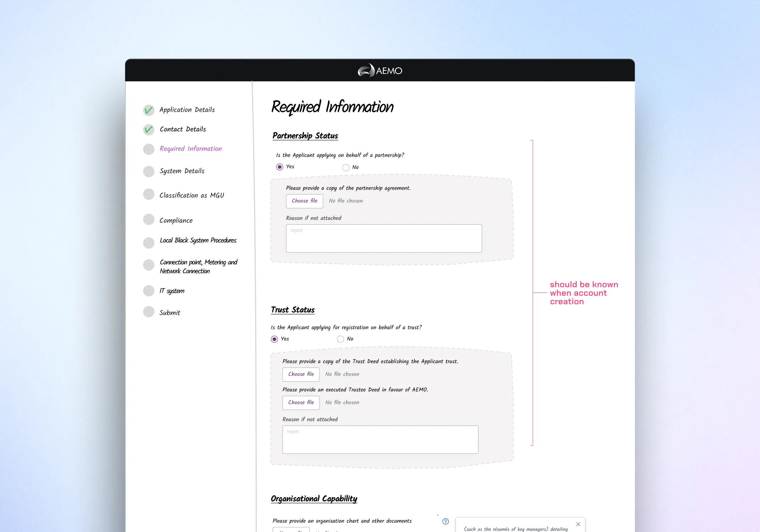Select No for trust registration question
The image size is (760, 532).
340,339
